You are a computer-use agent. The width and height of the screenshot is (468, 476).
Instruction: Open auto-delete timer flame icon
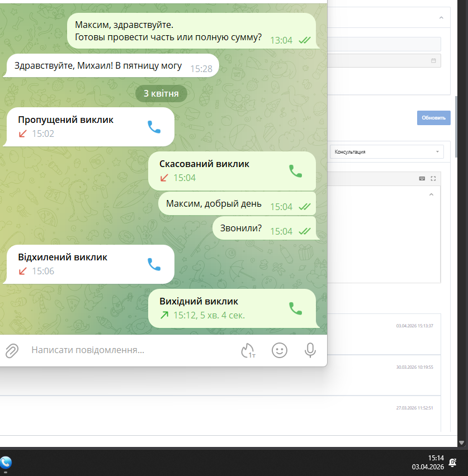click(x=248, y=350)
